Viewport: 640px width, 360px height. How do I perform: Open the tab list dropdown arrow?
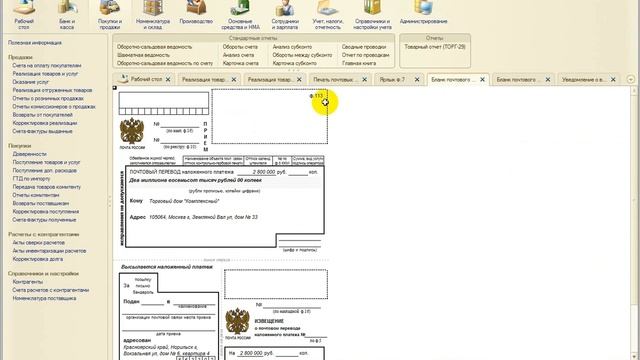tap(631, 80)
